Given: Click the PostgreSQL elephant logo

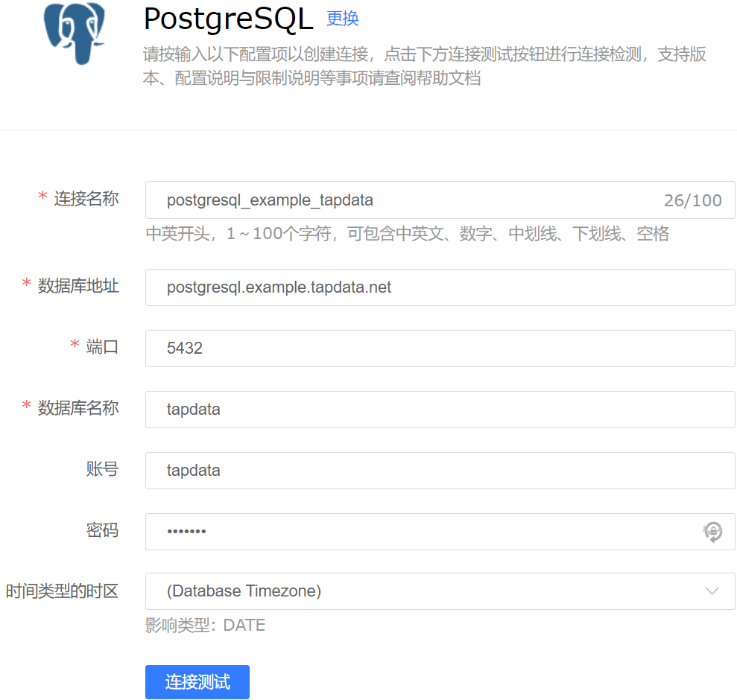Looking at the screenshot, I should [74, 34].
